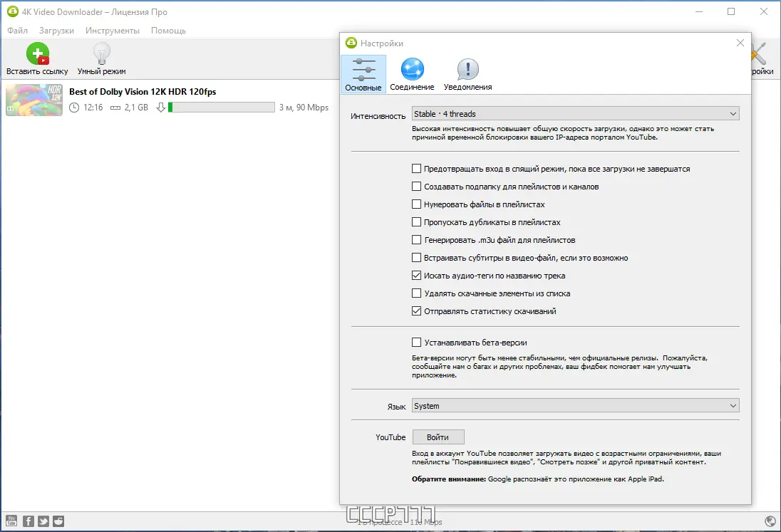This screenshot has width=781, height=532.
Task: Open the Twitter icon in bottom bar
Action: click(x=43, y=521)
